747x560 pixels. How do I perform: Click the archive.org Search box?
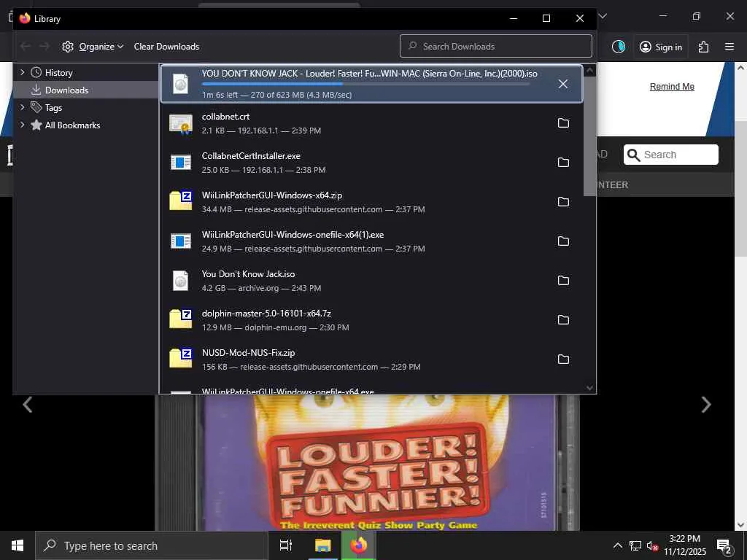(671, 155)
